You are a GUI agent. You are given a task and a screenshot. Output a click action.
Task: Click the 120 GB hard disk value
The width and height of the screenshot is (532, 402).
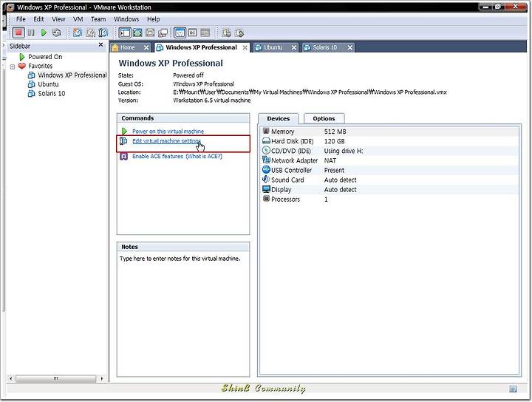[x=334, y=141]
